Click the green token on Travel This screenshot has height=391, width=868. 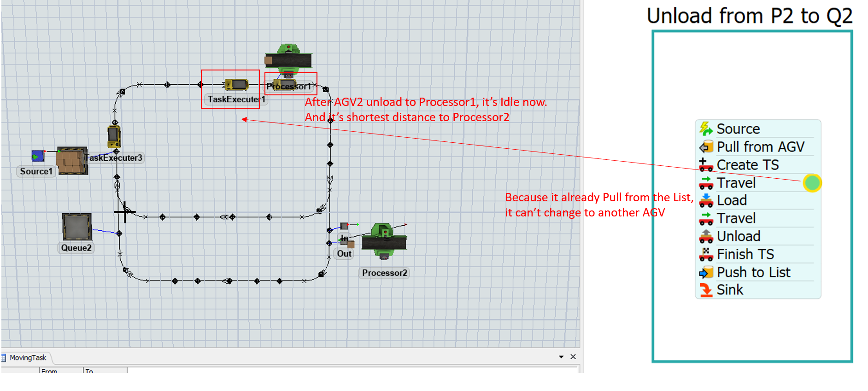(812, 183)
